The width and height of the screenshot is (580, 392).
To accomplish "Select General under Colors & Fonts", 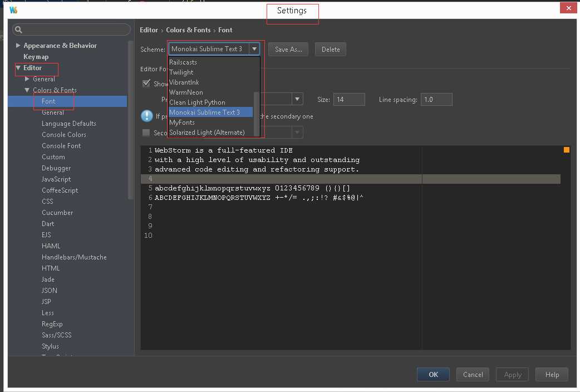I will [x=52, y=112].
